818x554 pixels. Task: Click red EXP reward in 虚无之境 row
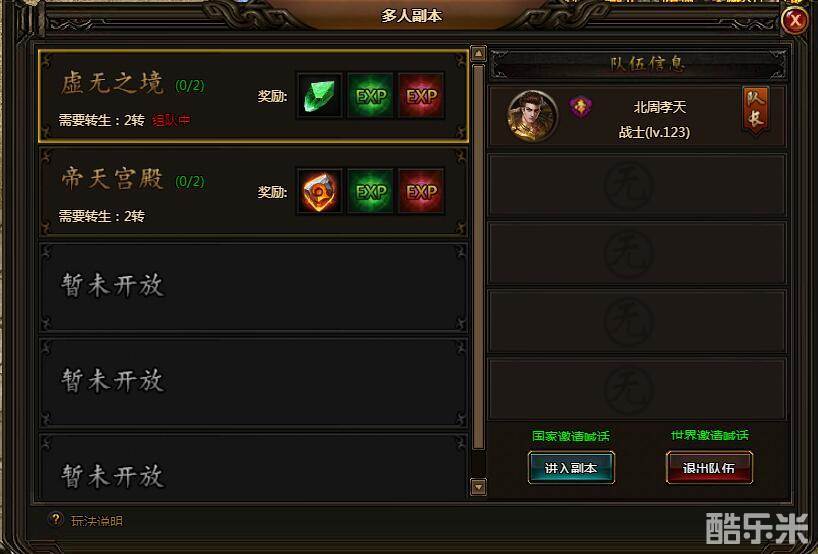[x=422, y=96]
